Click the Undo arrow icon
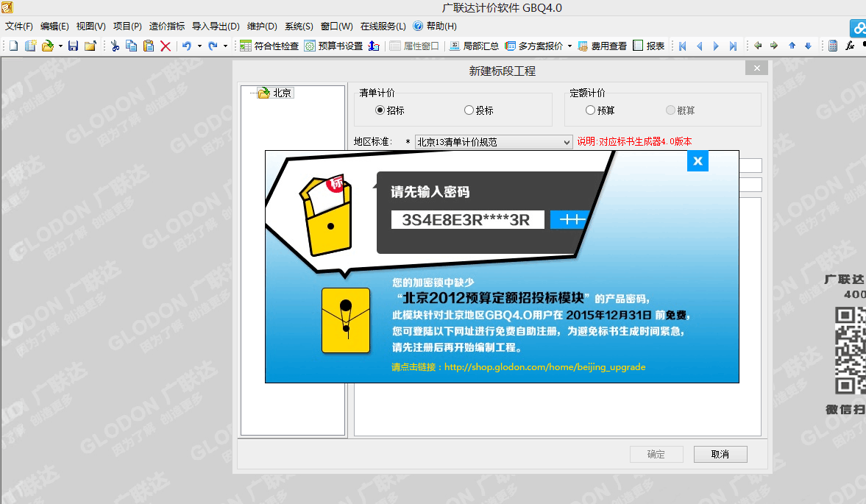This screenshot has height=504, width=866. tap(187, 46)
